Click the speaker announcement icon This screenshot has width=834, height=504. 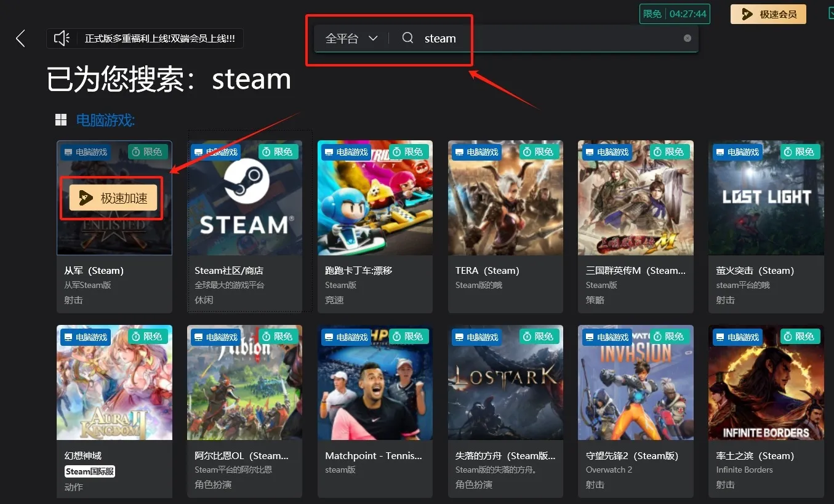coord(62,38)
